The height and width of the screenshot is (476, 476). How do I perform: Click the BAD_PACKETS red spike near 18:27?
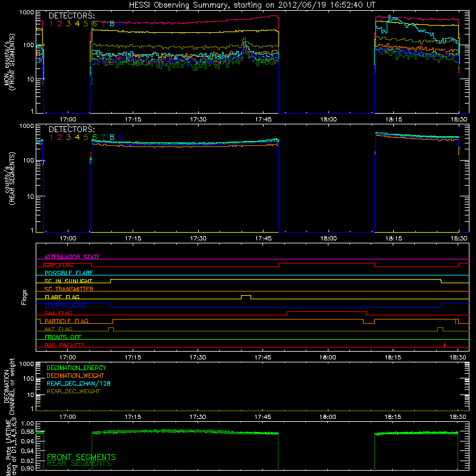(x=444, y=345)
